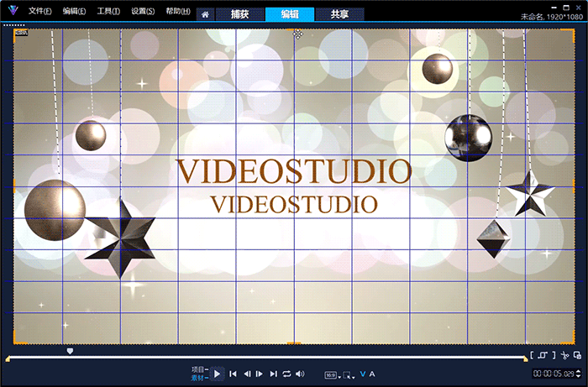Jump to the end of the clip

click(273, 374)
